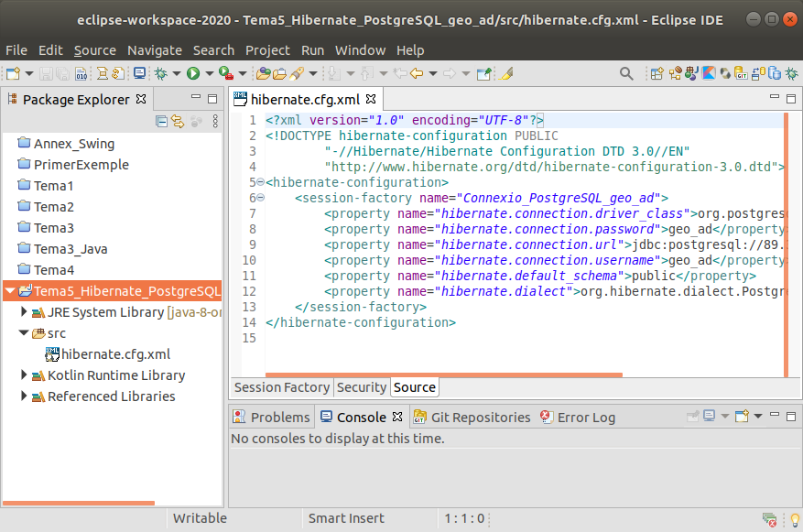Click the Open Console icon in Console toolbar
The height and width of the screenshot is (532, 803).
click(742, 416)
